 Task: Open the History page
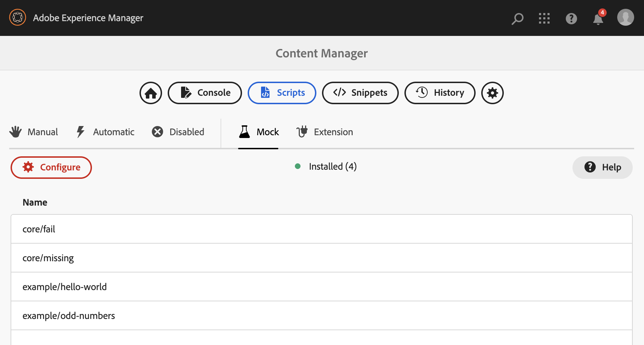[440, 93]
